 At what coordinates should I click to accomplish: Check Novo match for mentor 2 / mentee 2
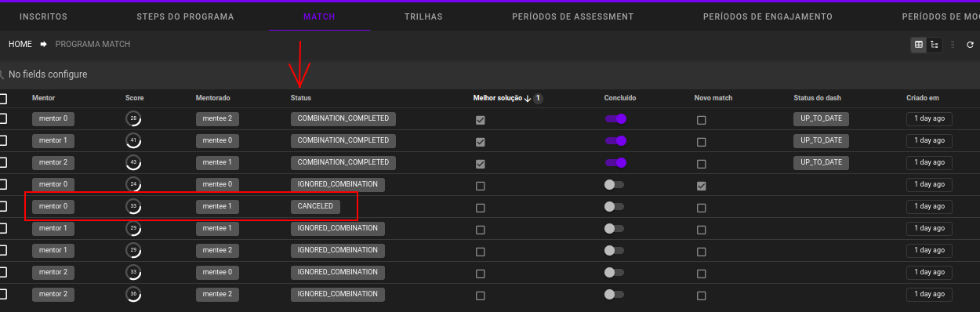(x=702, y=296)
